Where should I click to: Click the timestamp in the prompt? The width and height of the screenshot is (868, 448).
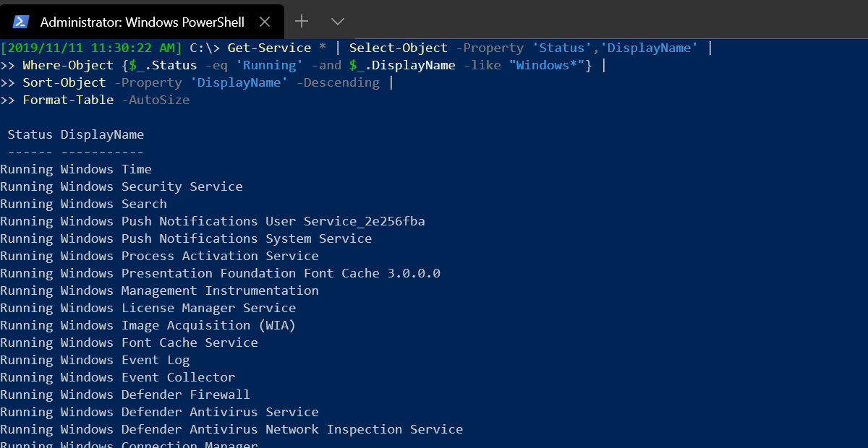pyautogui.click(x=91, y=48)
